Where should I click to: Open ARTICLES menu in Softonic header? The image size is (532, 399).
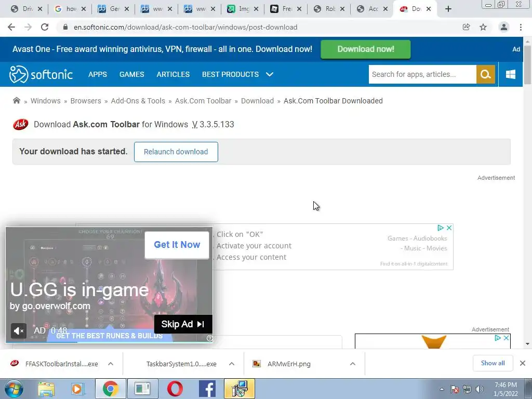tap(173, 74)
